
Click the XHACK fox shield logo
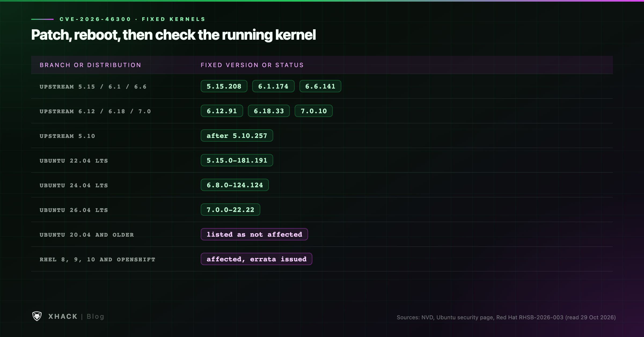point(37,316)
